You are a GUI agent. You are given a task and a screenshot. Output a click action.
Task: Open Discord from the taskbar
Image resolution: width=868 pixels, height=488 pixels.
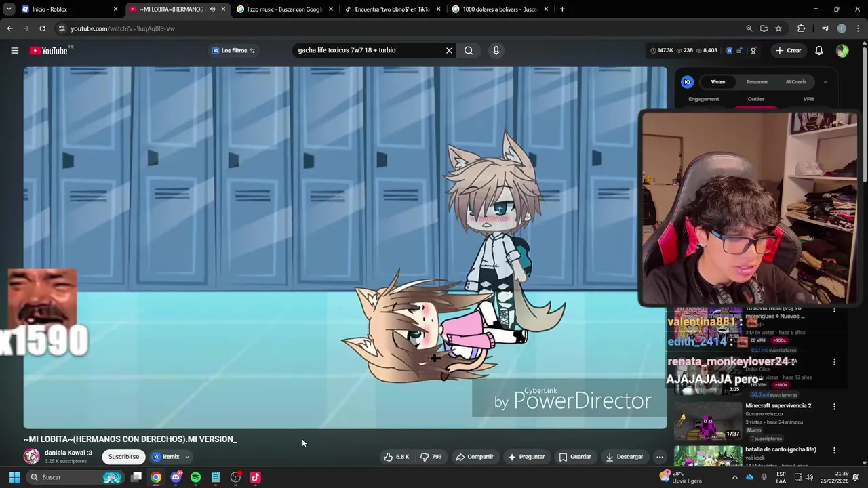coord(176,477)
